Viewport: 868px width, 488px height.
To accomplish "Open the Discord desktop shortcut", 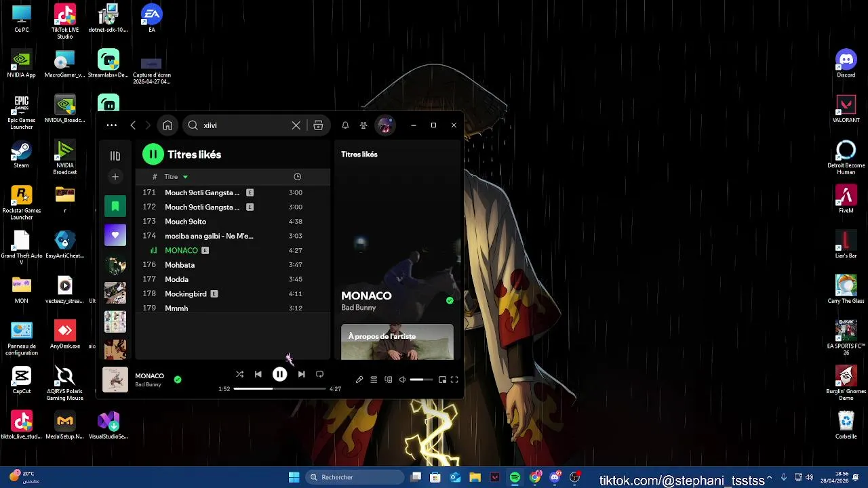I will click(846, 64).
